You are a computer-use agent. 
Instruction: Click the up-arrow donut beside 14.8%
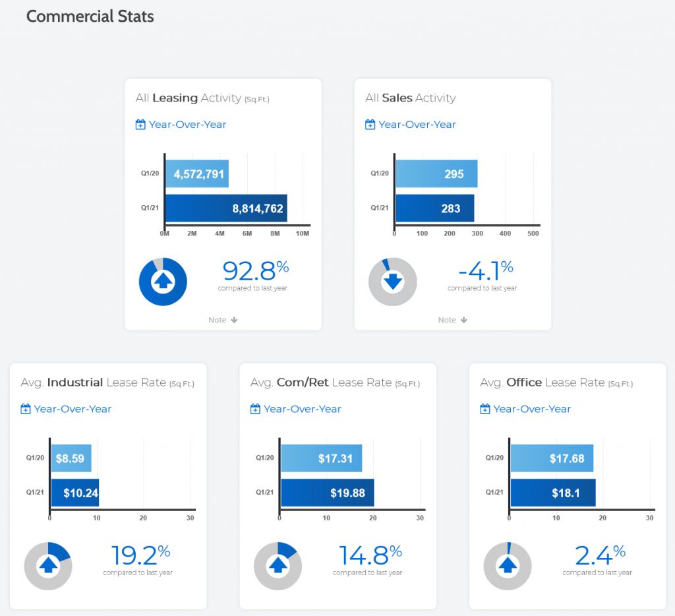pos(278,566)
